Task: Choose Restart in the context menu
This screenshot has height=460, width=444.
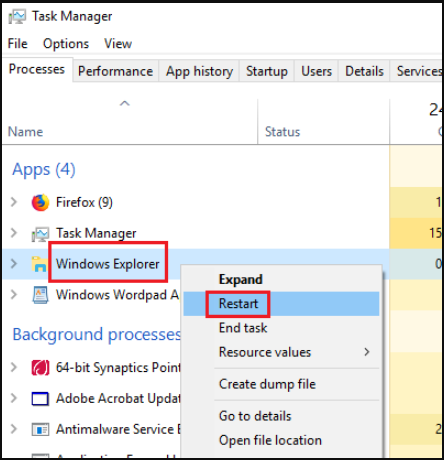Action: click(282, 304)
